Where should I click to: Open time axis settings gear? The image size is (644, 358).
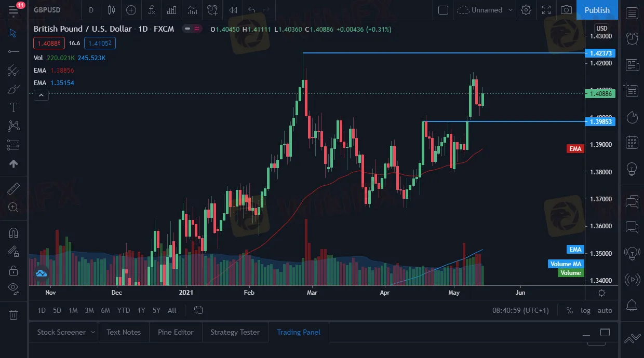coord(602,293)
